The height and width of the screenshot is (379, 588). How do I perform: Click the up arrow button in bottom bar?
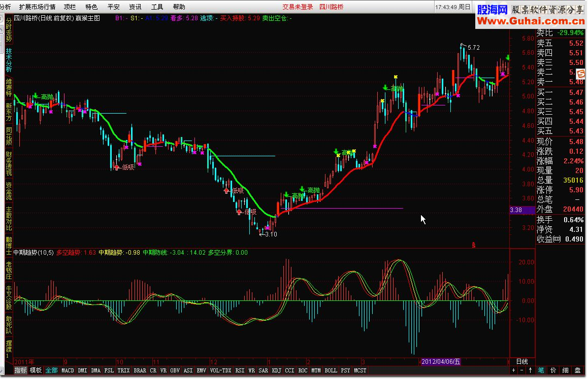click(x=530, y=370)
